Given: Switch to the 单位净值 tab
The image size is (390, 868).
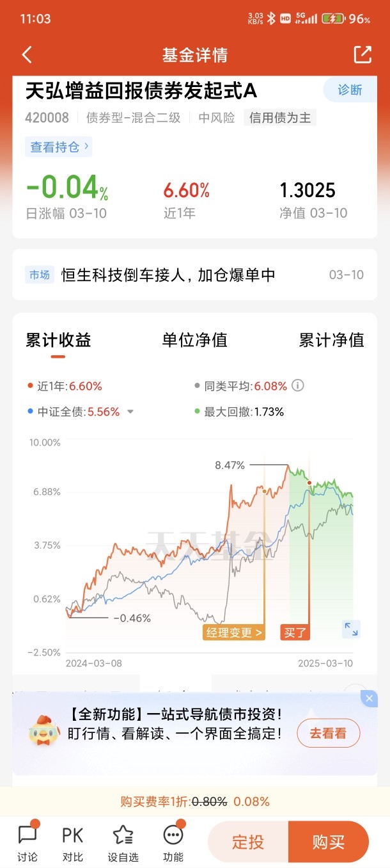Looking at the screenshot, I should tap(194, 340).
